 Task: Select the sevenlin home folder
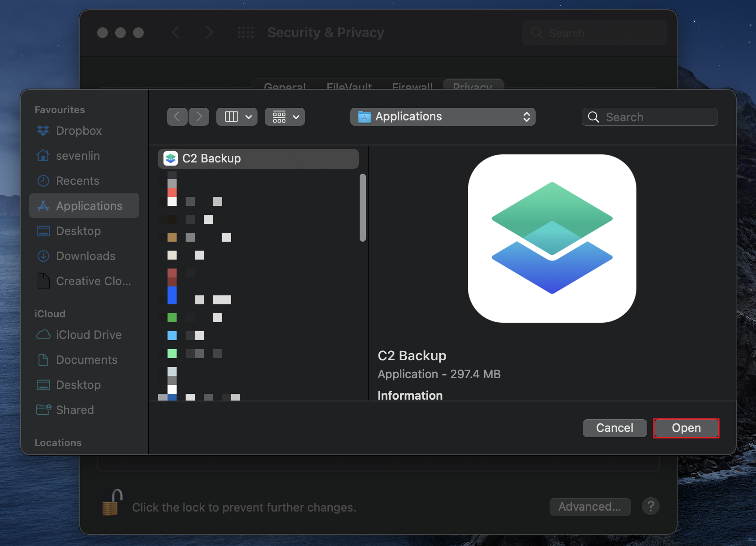click(77, 155)
